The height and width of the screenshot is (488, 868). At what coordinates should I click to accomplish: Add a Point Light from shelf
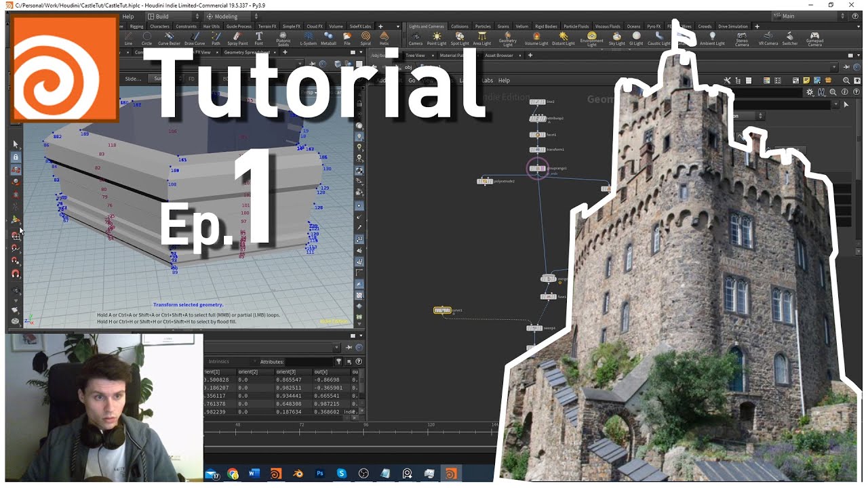click(x=437, y=38)
